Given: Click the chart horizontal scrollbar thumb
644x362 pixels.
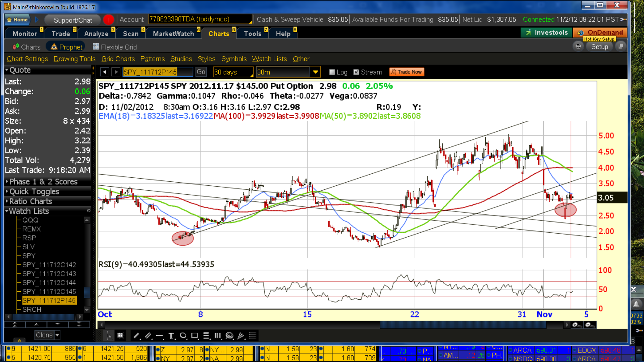Looking at the screenshot, I should click(463, 325).
